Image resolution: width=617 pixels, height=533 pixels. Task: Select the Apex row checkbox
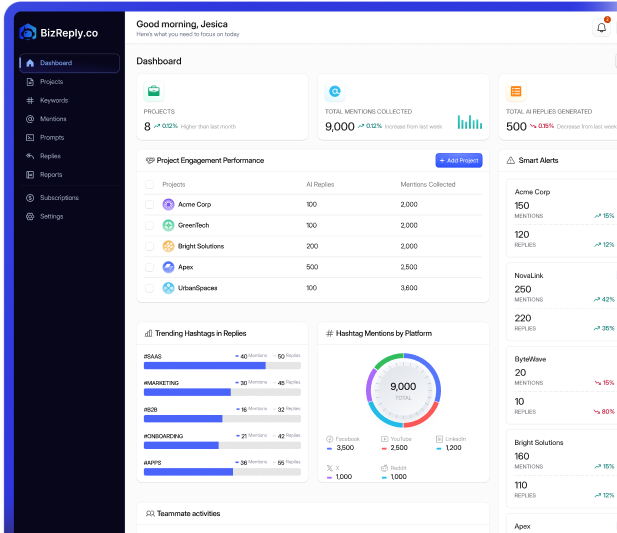coord(150,267)
